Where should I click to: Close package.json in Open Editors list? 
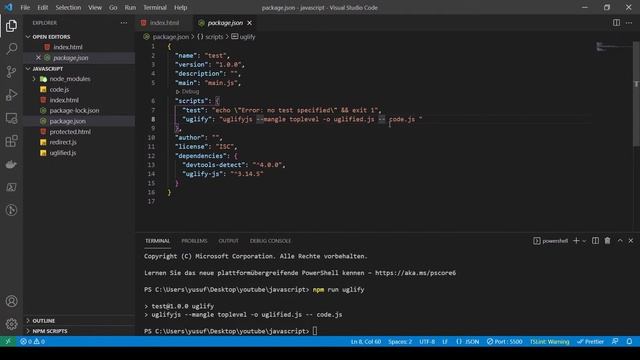(38, 58)
